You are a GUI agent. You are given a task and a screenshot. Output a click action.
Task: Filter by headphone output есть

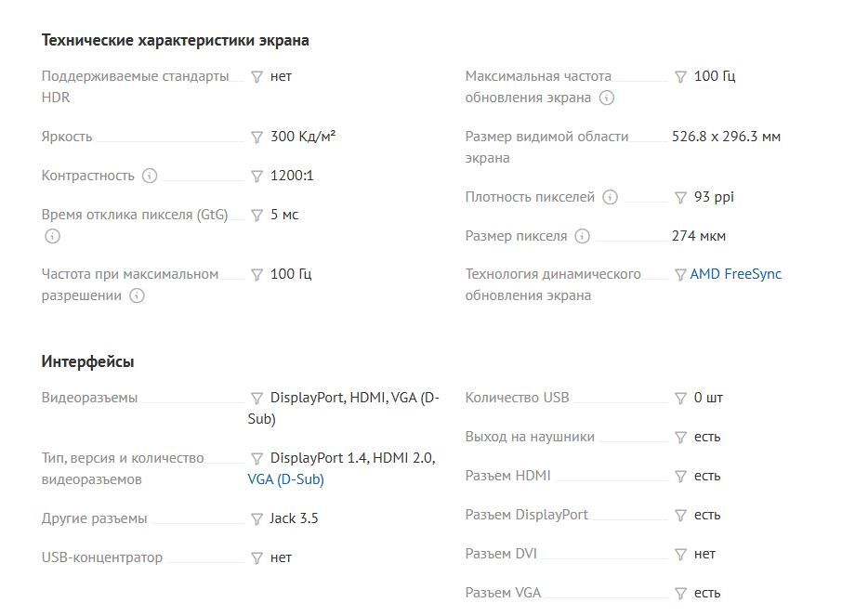tap(681, 437)
